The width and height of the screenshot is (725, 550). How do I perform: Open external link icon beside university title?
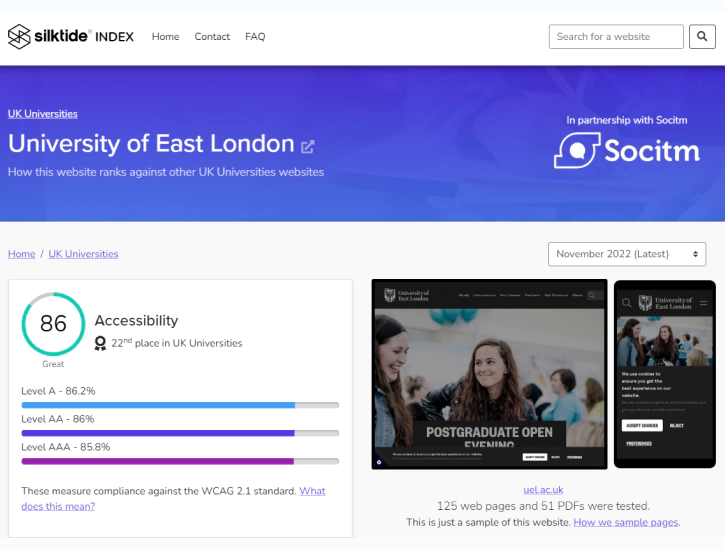click(307, 146)
